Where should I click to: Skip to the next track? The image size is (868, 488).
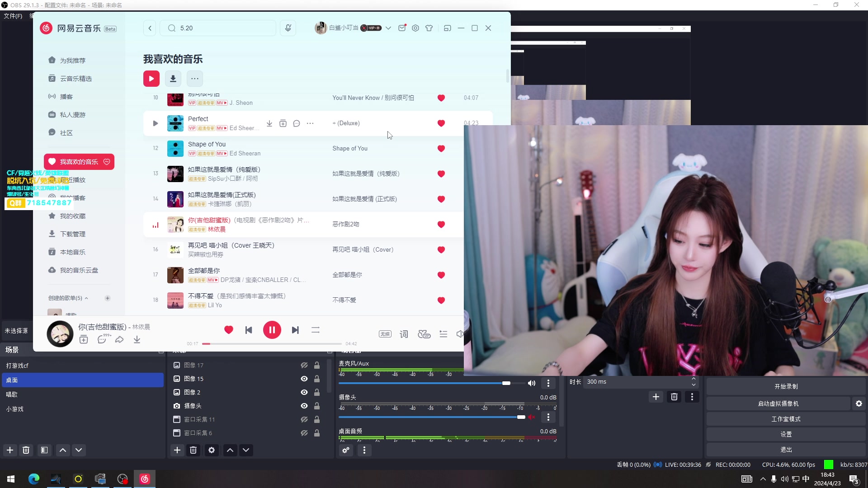tap(295, 330)
